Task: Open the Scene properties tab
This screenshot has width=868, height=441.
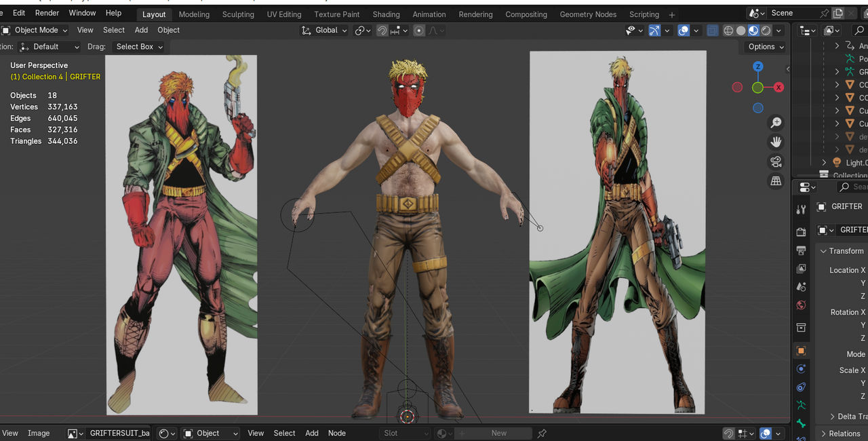Action: 801,287
